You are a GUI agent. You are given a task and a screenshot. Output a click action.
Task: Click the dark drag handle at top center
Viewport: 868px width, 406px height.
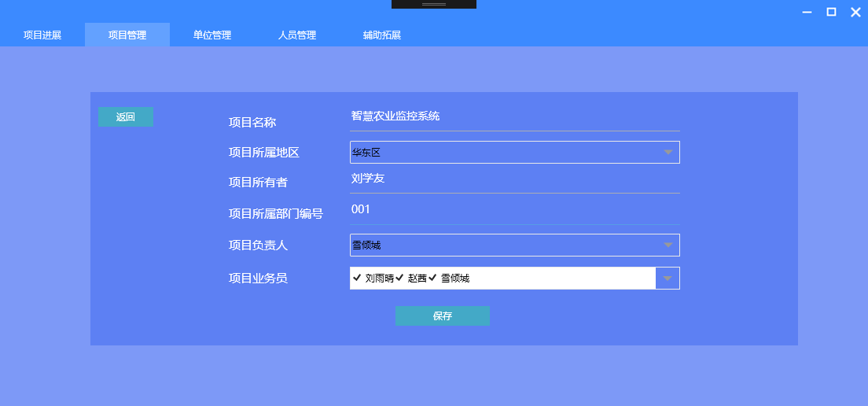click(x=434, y=4)
